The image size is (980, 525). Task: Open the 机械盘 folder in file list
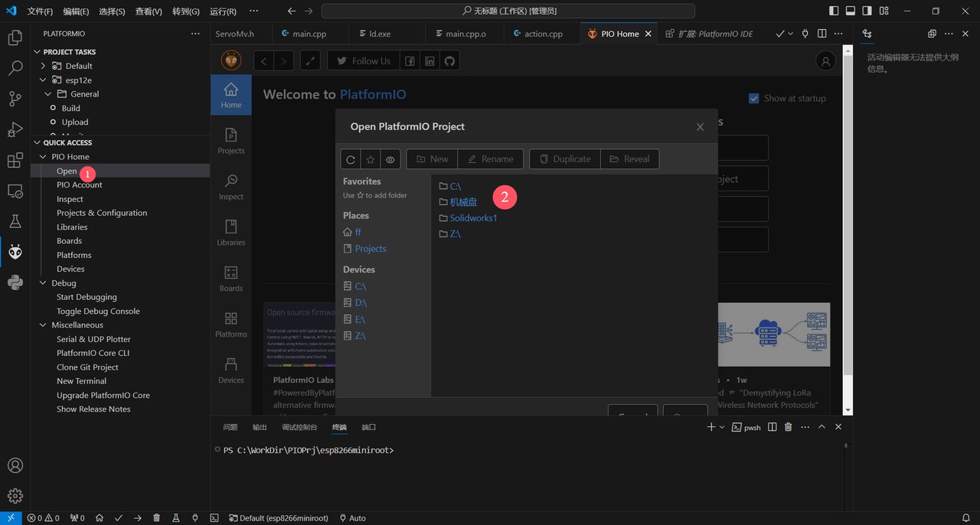pos(462,202)
